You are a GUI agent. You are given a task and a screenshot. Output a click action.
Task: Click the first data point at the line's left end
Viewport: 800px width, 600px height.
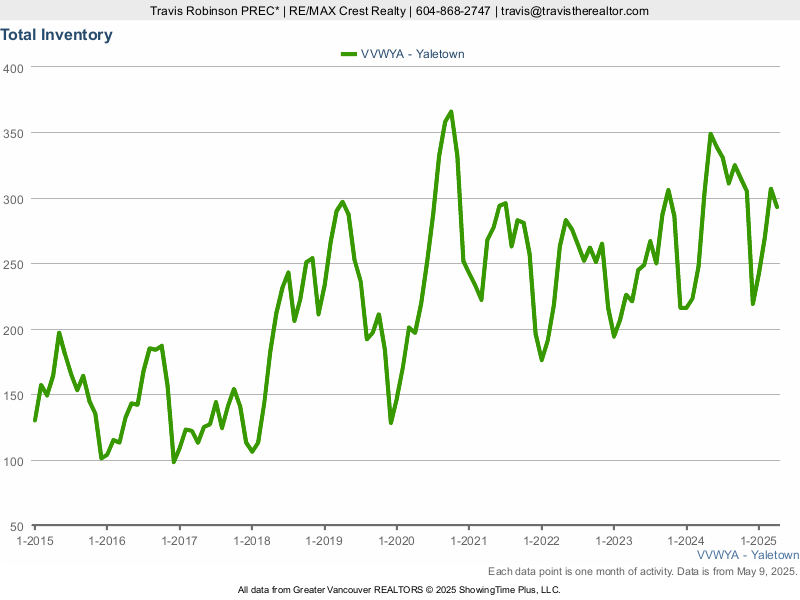[x=35, y=420]
